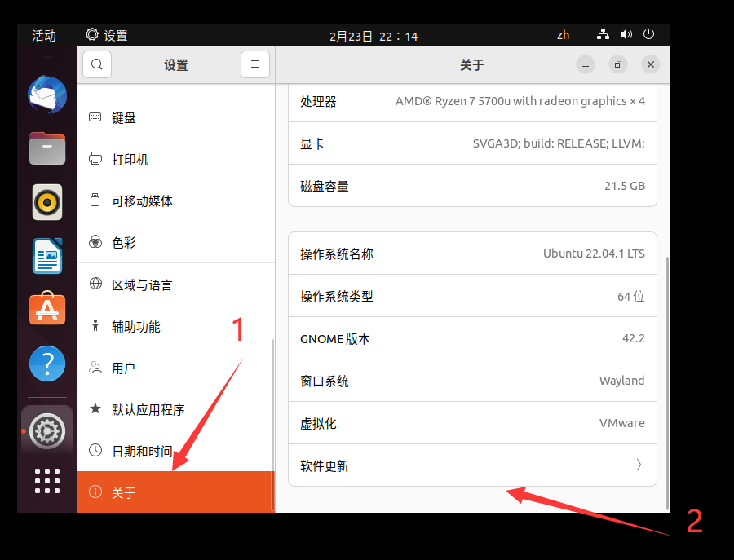Minimize the settings window
This screenshot has width=734, height=560.
click(x=585, y=64)
